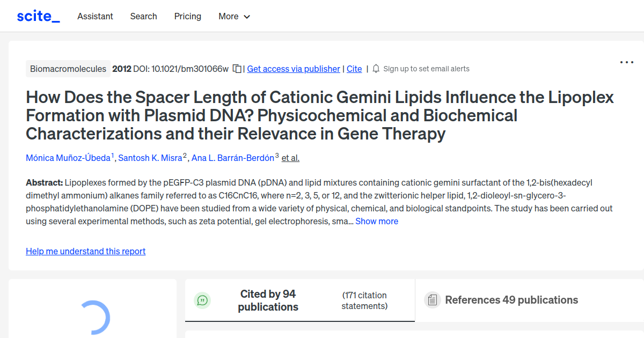
Task: Click the bell icon to set email alerts
Action: [x=376, y=69]
